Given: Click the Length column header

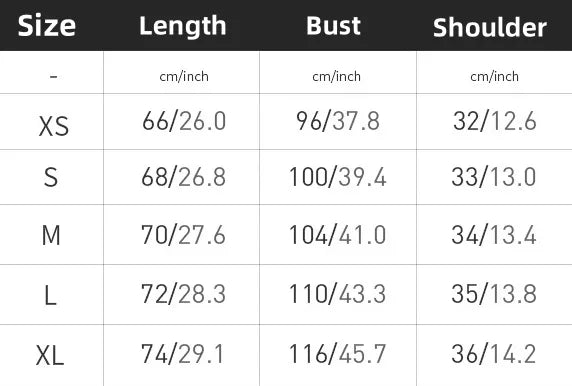Looking at the screenshot, I should tap(183, 26).
